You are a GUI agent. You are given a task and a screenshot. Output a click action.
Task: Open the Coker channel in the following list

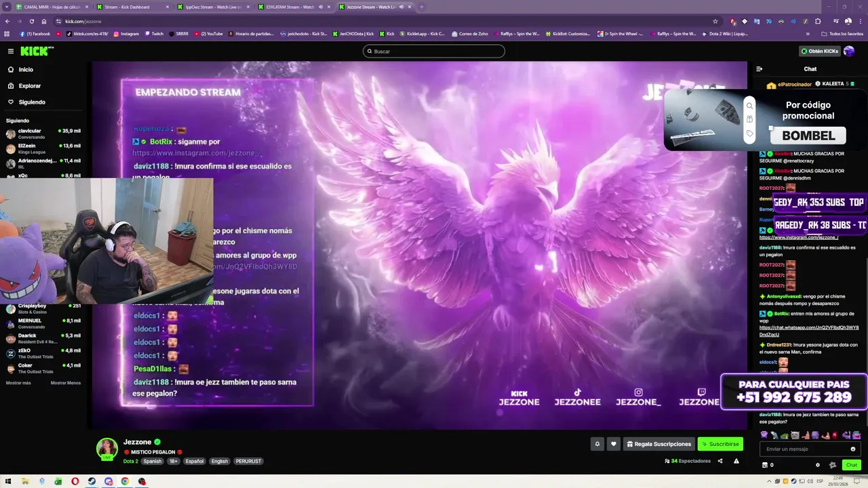pos(42,368)
